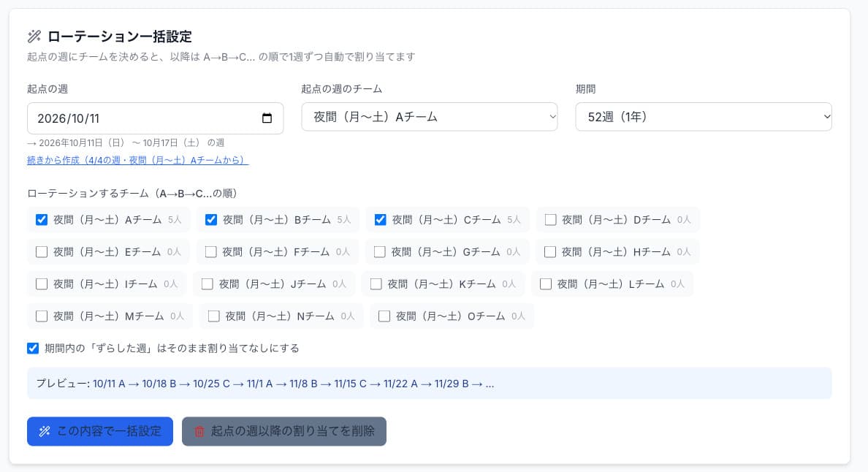Open the calendar picker icon in date field

[267, 118]
